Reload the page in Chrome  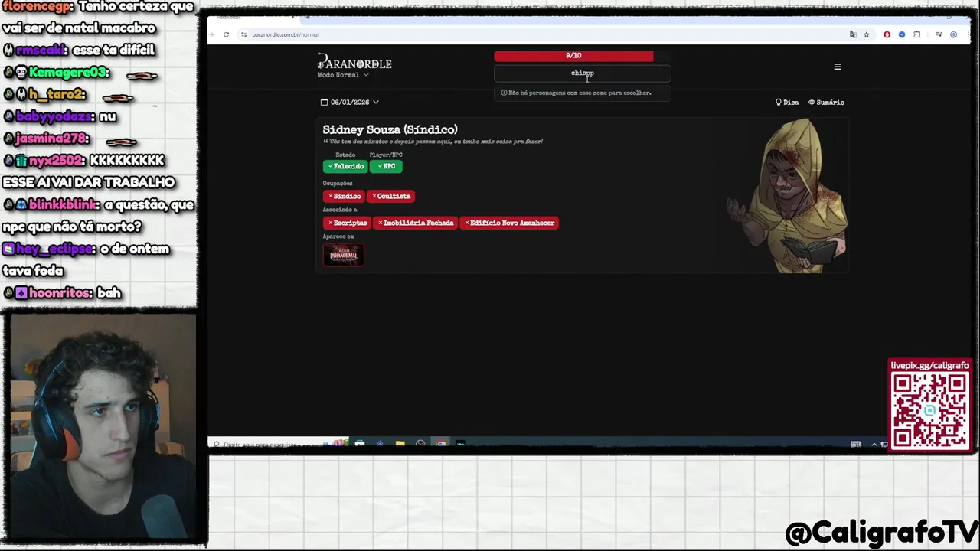(x=226, y=34)
